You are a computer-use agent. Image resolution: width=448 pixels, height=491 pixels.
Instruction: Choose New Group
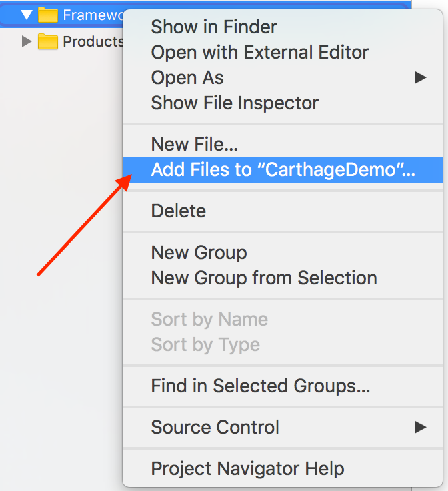pos(199,252)
